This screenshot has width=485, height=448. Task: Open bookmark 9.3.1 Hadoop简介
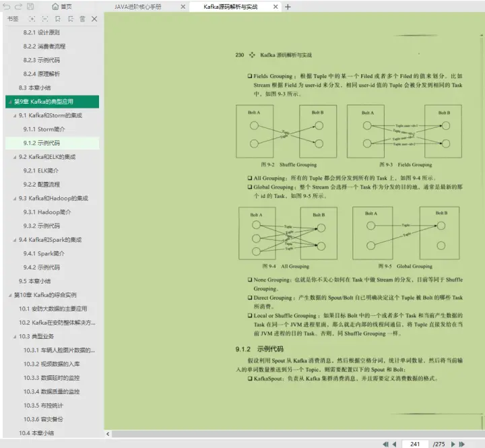47,212
